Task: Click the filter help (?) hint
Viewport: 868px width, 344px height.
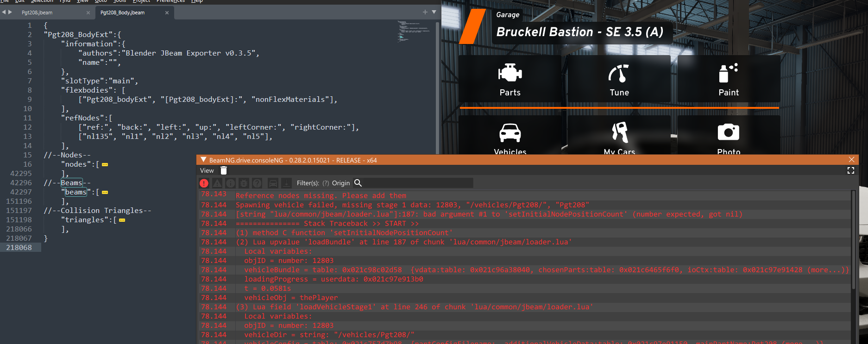Action: point(326,183)
